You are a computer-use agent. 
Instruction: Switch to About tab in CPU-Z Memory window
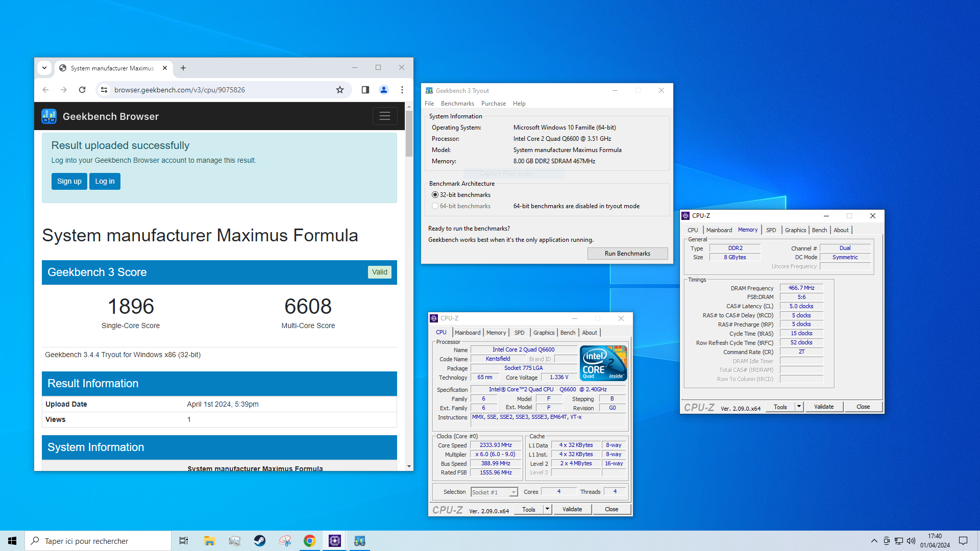[841, 230]
